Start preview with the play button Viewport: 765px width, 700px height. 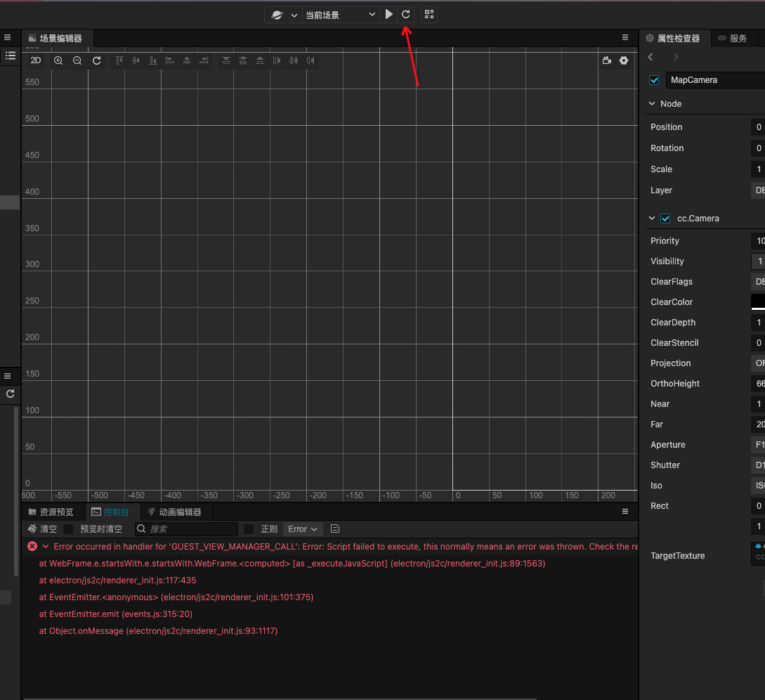(389, 15)
